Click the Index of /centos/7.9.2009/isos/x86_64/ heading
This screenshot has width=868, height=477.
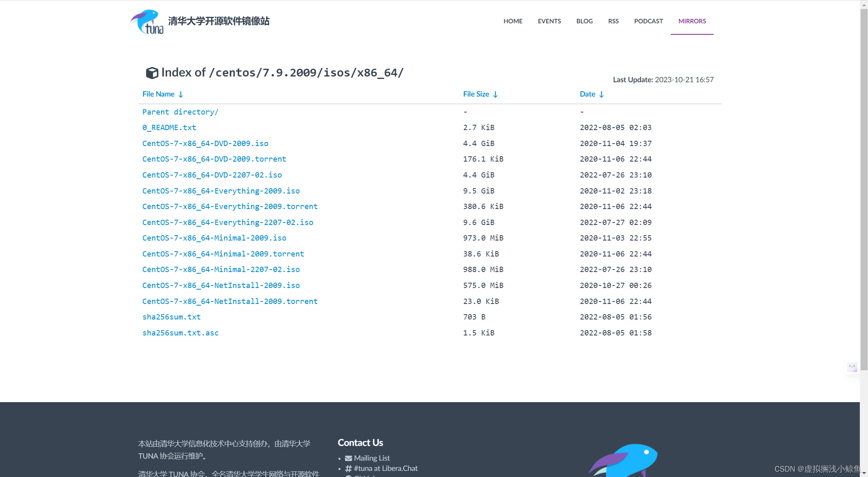click(282, 72)
